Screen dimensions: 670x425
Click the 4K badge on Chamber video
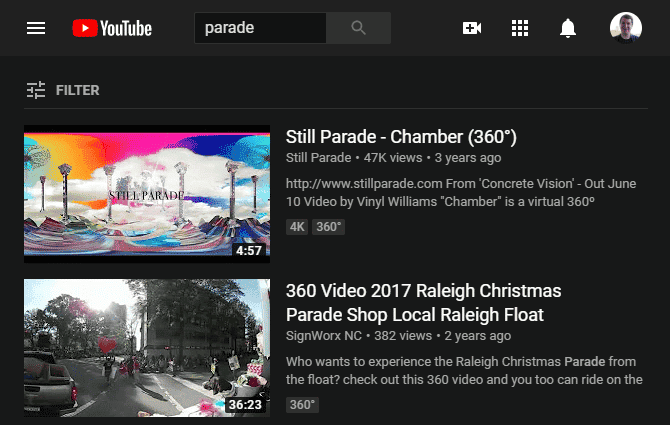(297, 227)
